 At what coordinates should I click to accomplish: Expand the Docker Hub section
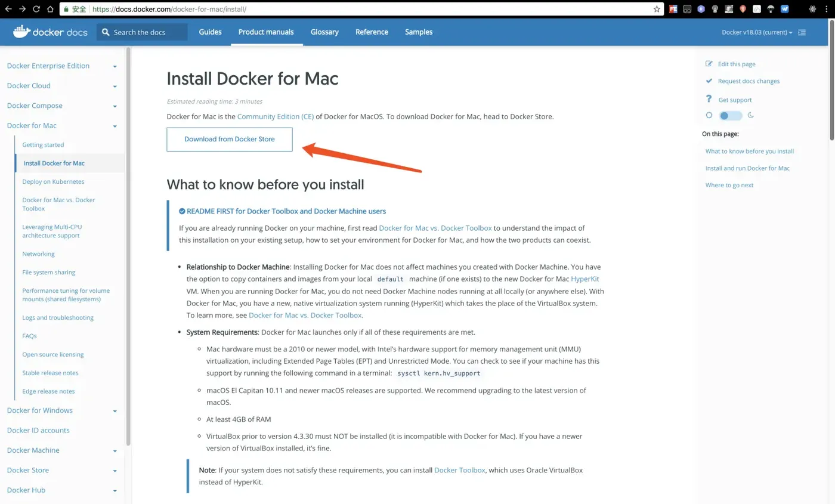[115, 490]
